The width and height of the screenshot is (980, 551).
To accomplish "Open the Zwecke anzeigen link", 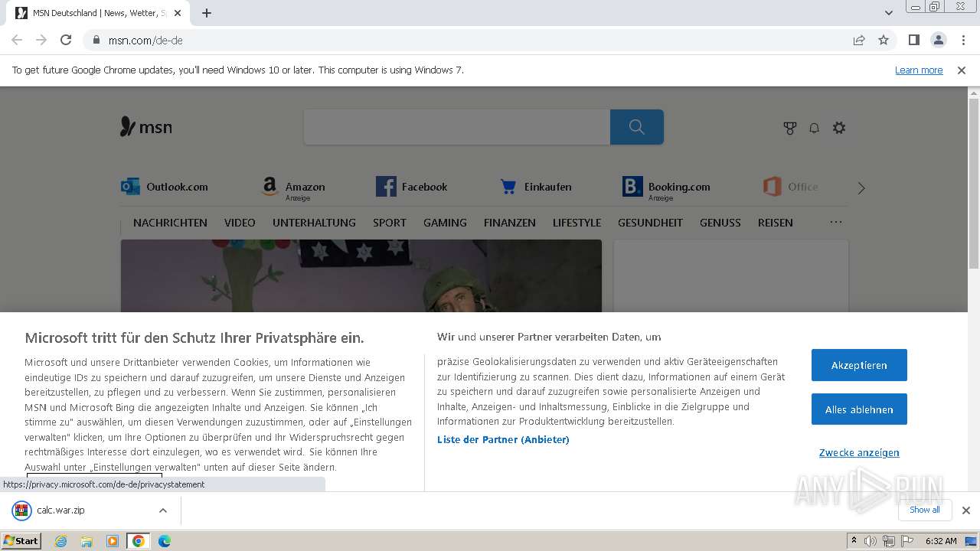I will [x=859, y=452].
